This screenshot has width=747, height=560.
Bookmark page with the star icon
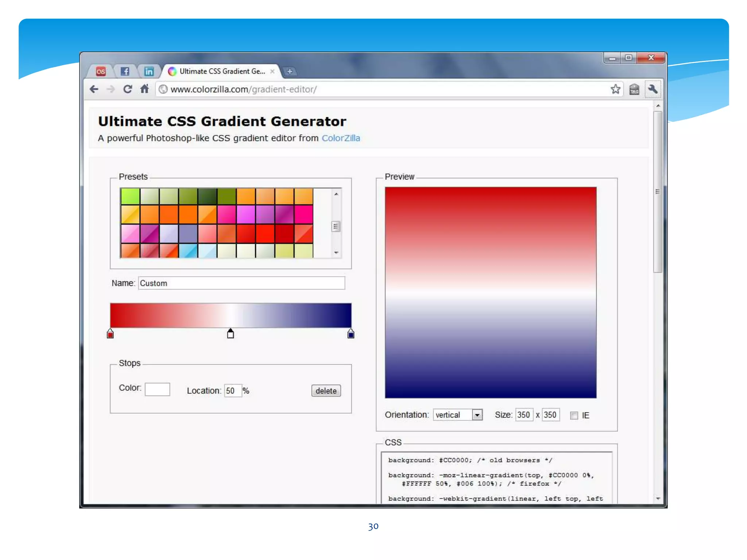[615, 89]
